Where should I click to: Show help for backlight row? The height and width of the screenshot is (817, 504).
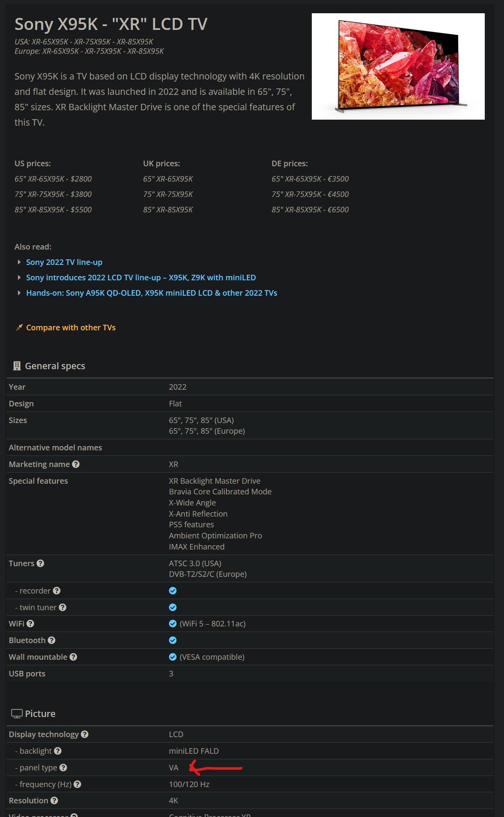(x=58, y=751)
